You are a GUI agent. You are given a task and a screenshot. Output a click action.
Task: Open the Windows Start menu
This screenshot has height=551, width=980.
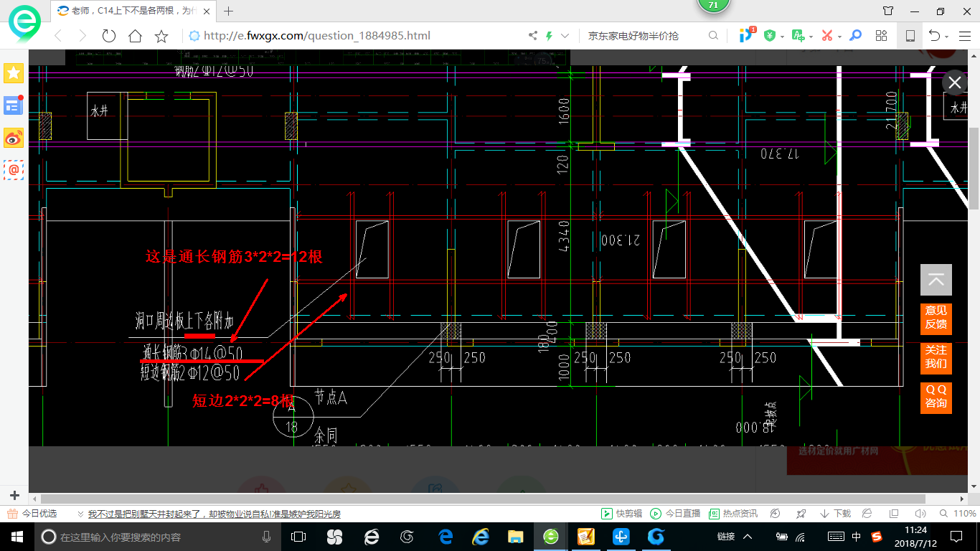[17, 536]
